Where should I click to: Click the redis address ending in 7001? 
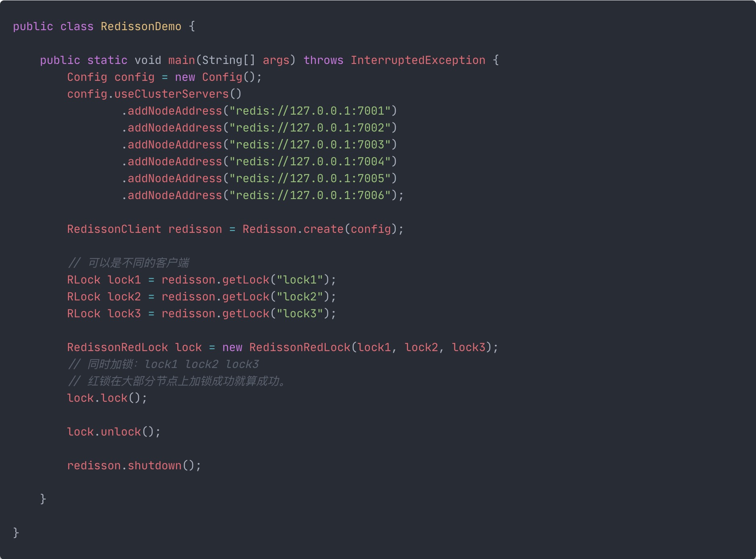pos(310,111)
